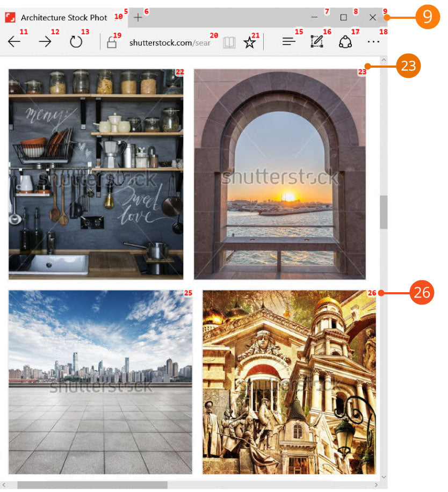Select the golden ornate building image
448x492 pixels.
[x=289, y=382]
